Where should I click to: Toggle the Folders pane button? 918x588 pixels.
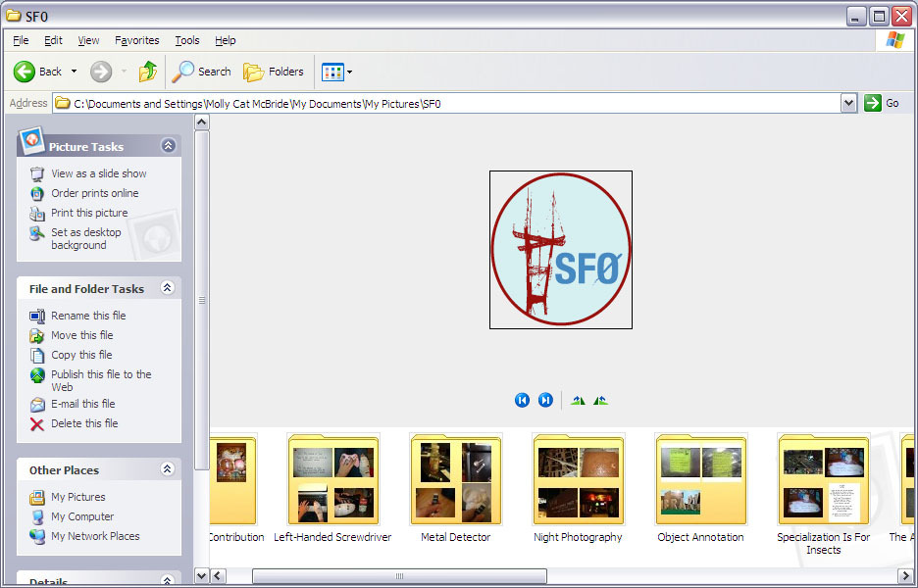[x=274, y=72]
